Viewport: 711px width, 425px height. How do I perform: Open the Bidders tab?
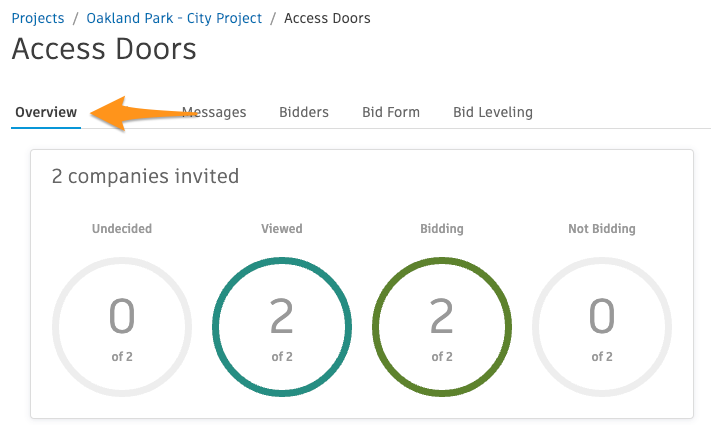[x=304, y=112]
